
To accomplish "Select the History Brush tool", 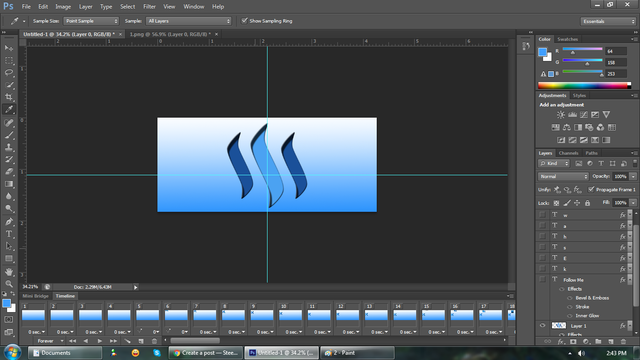I will tap(9, 160).
